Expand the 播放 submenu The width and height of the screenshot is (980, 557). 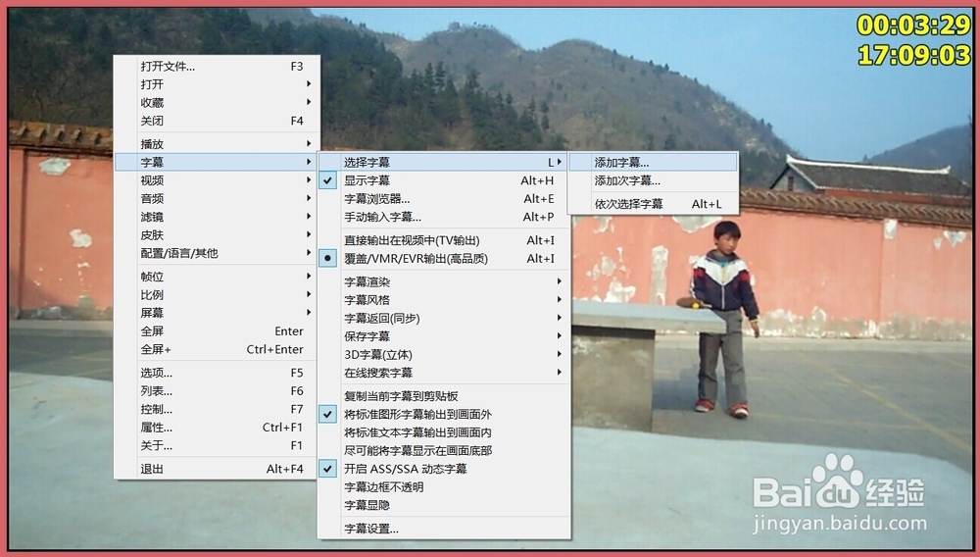[x=217, y=144]
